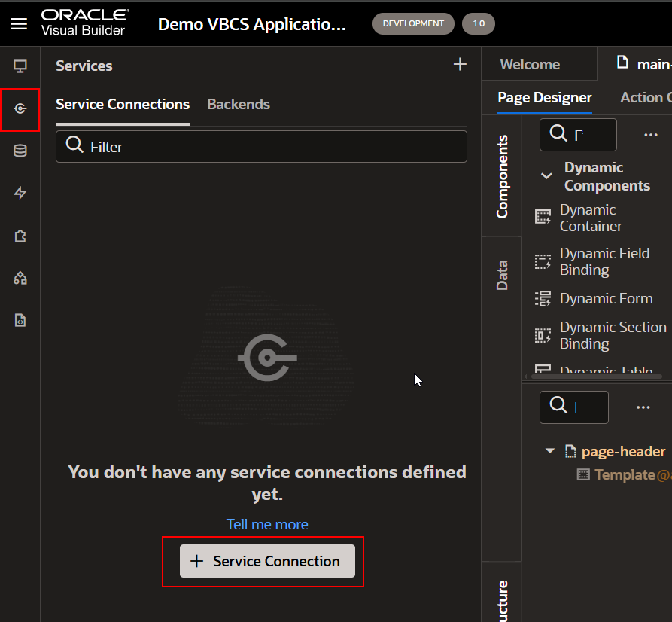The image size is (672, 622).
Task: Open the Source view file icon
Action: pyautogui.click(x=20, y=320)
